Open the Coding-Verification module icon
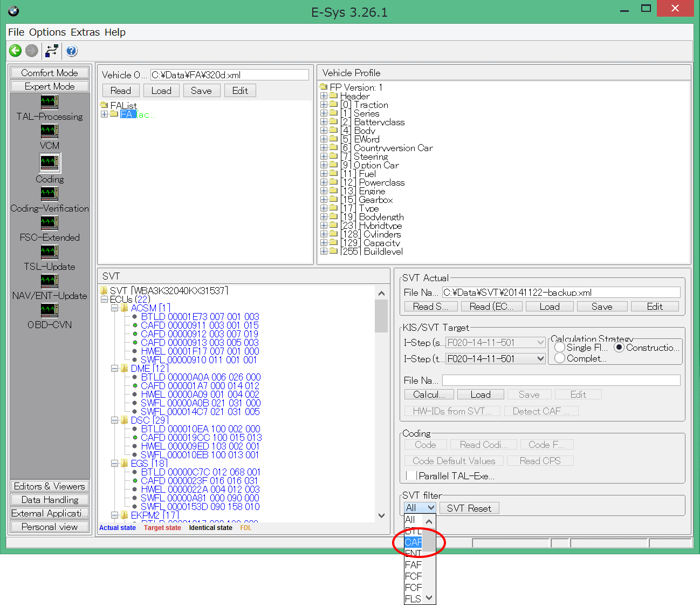 [x=50, y=193]
